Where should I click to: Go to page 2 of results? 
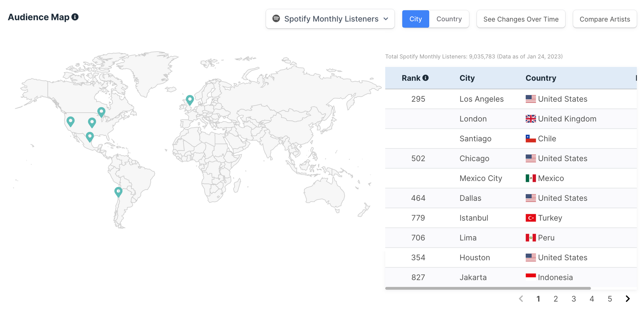[x=556, y=299]
